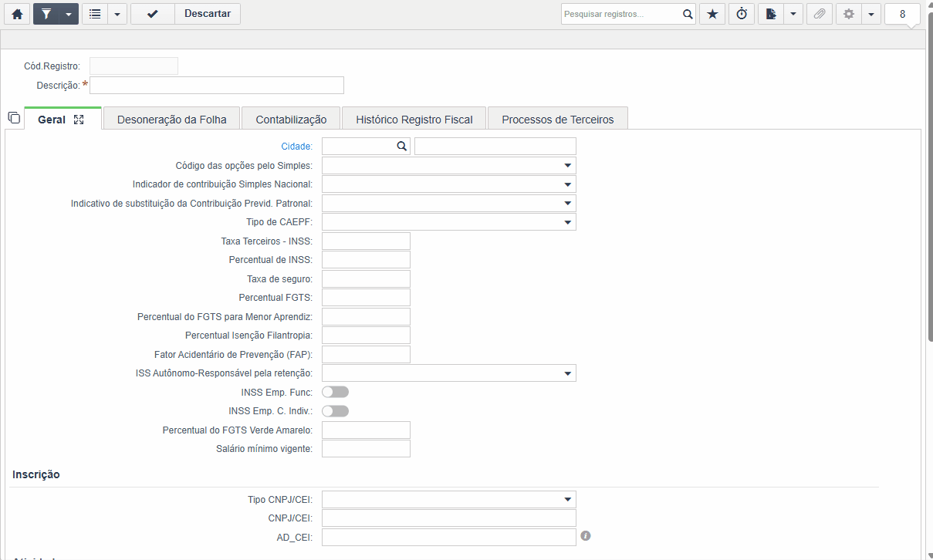Image resolution: width=933 pixels, height=560 pixels.
Task: Open the document export dropdown arrow
Action: (x=793, y=14)
